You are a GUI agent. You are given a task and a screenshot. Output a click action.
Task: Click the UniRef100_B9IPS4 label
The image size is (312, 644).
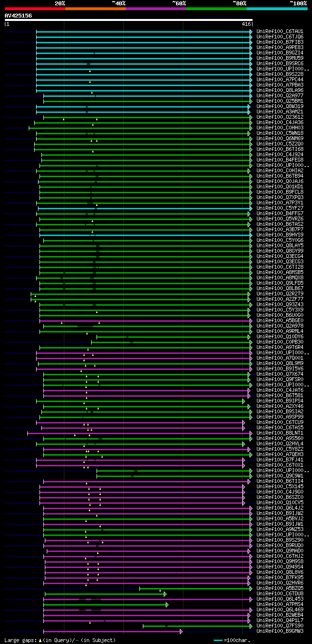[280, 401]
